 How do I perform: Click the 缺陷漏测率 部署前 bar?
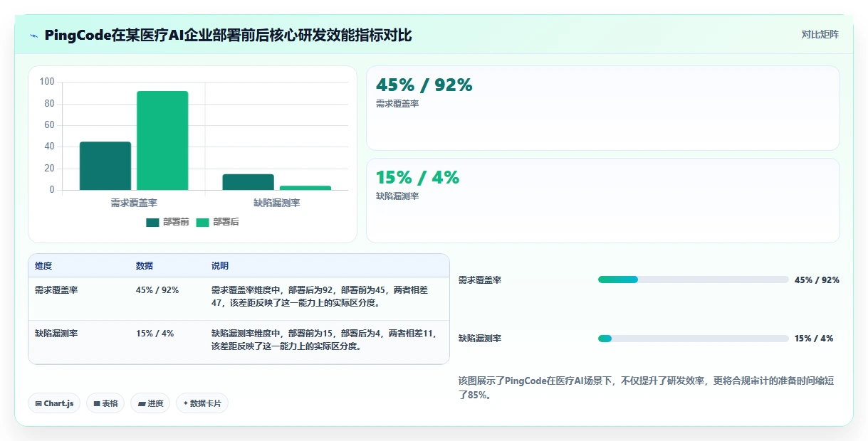click(x=248, y=182)
